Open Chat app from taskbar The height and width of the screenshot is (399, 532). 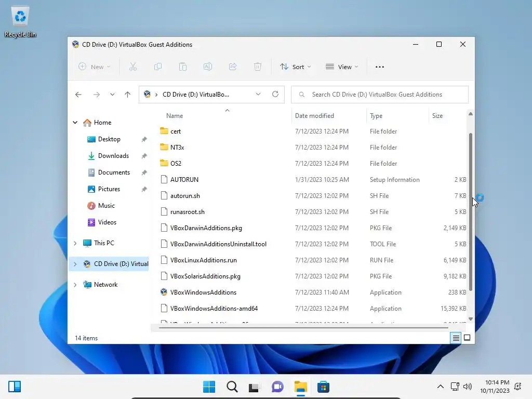click(277, 387)
